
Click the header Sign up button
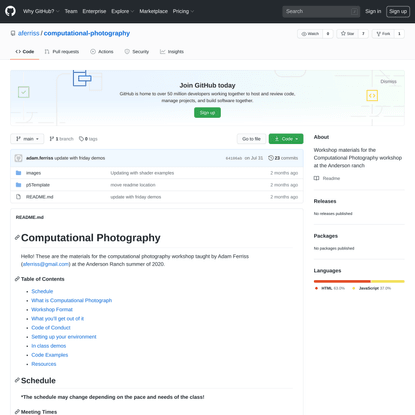click(x=398, y=11)
